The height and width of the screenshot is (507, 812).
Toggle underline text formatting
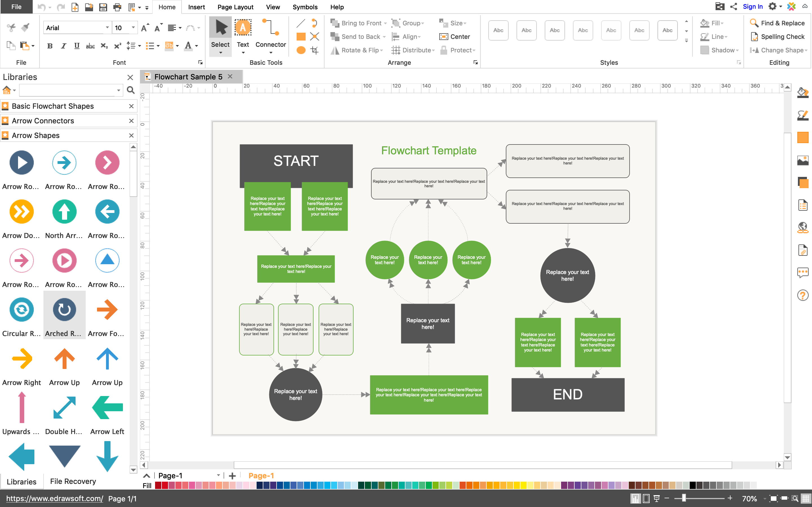coord(76,46)
